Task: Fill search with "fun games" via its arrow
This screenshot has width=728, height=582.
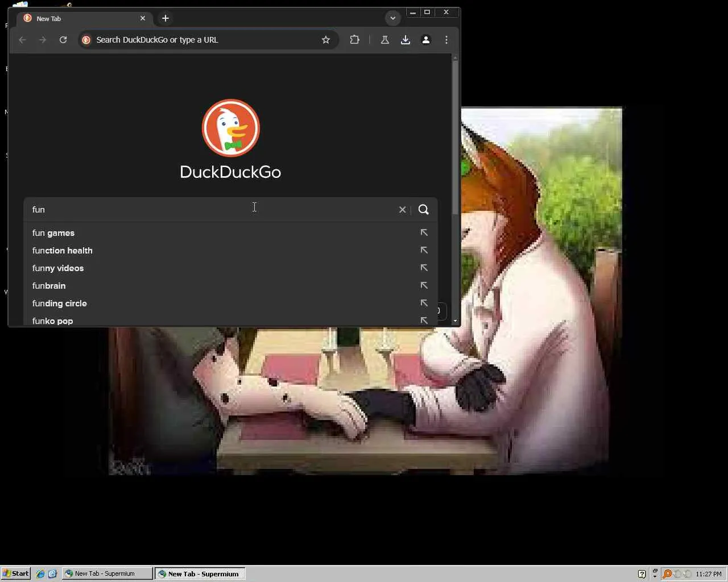Action: (424, 232)
